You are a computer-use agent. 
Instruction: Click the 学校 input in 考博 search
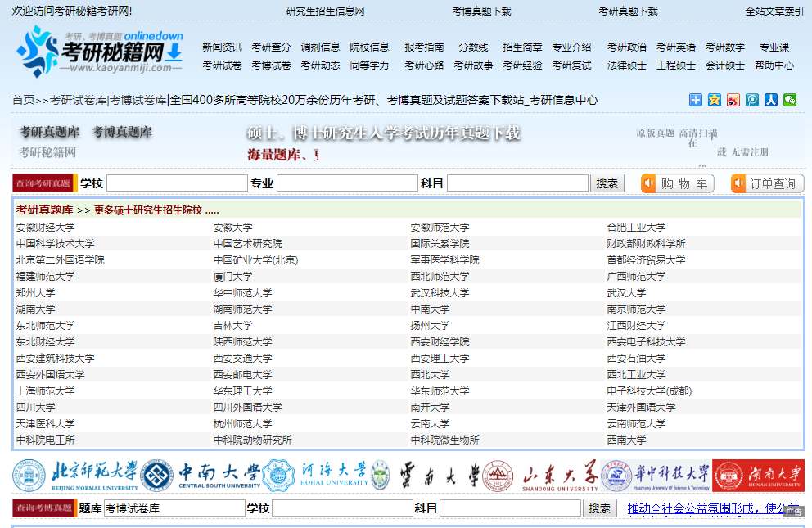click(x=342, y=508)
